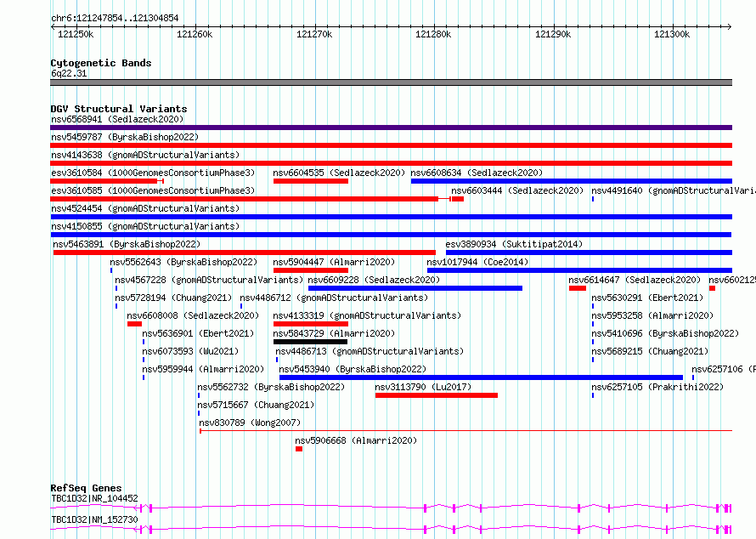Screen dimensions: 756x539
Task: Select the black nsv5843729 variant bar
Action: point(310,342)
